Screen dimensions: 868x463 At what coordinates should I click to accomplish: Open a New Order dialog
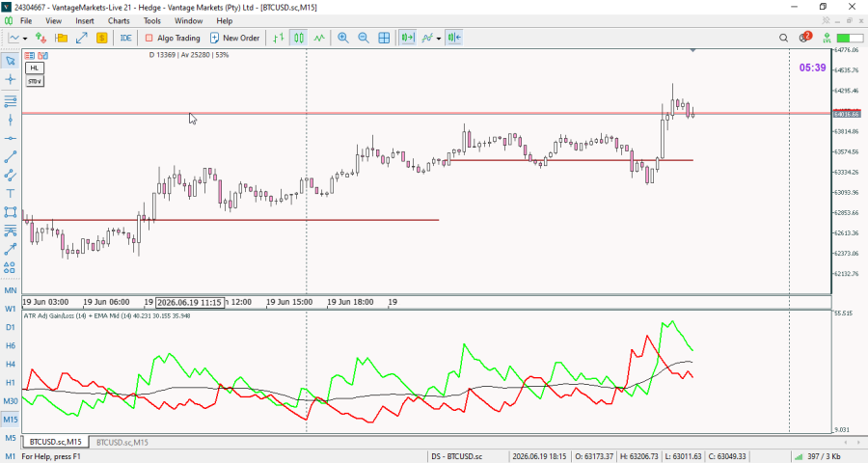pos(234,38)
